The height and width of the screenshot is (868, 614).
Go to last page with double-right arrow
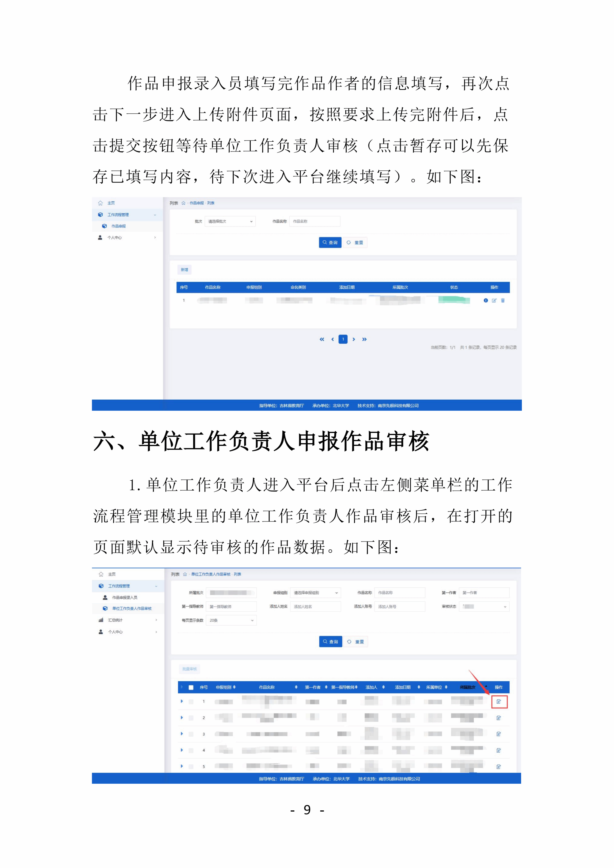click(364, 339)
